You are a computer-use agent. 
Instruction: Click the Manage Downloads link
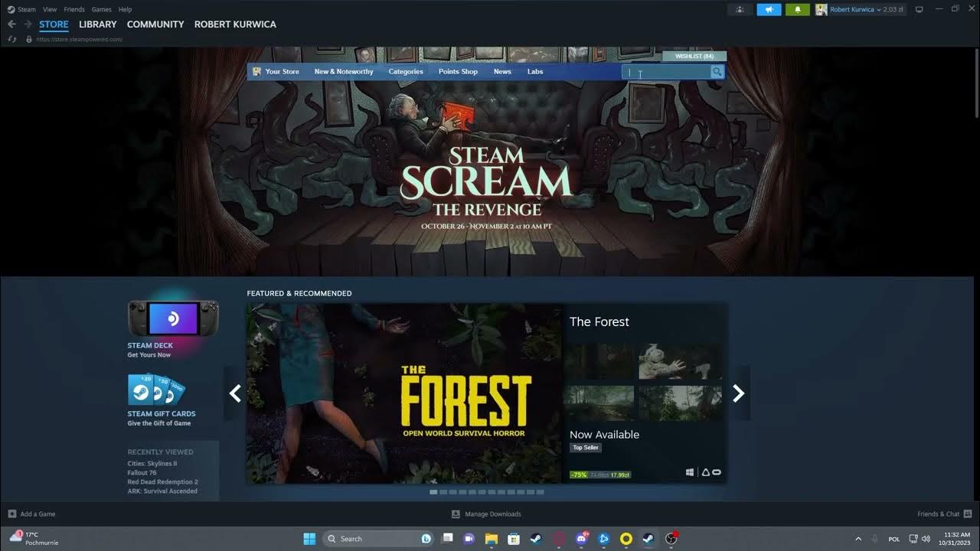(486, 514)
